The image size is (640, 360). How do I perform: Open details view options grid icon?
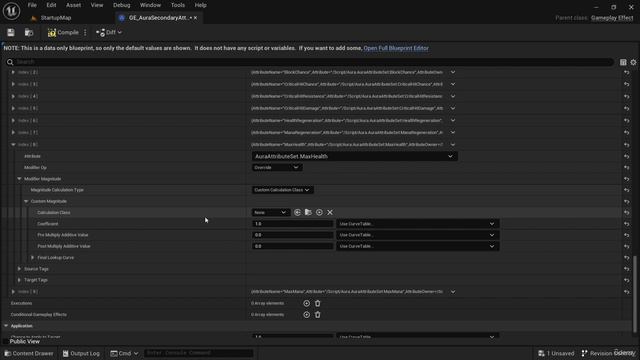coord(623,62)
